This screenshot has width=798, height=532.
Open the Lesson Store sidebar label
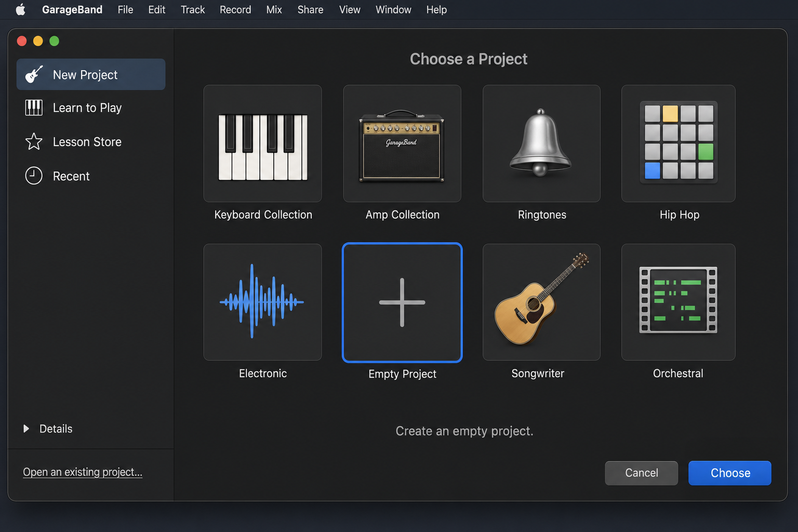click(87, 142)
